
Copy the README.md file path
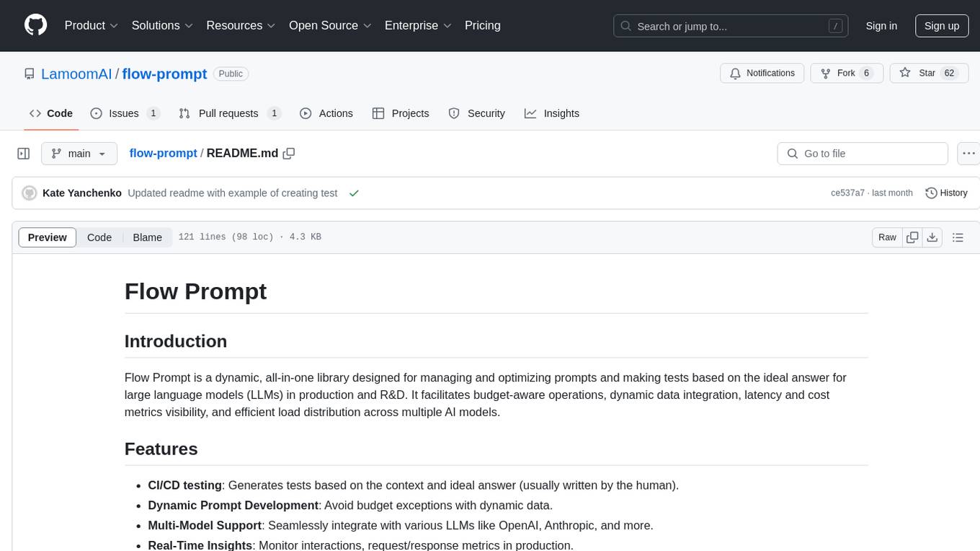289,154
